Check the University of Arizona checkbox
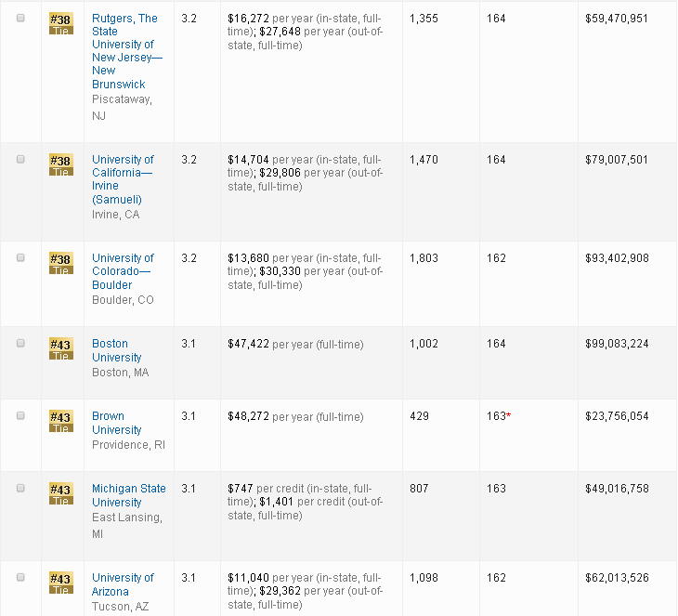678x616 pixels. 20,578
